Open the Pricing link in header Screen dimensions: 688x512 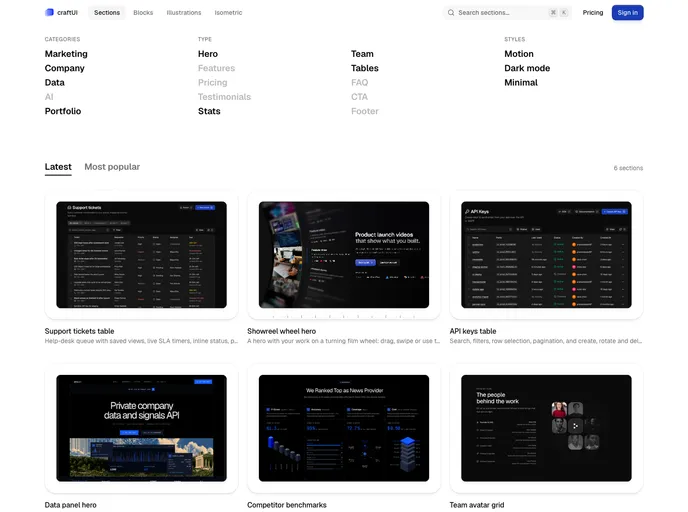593,13
